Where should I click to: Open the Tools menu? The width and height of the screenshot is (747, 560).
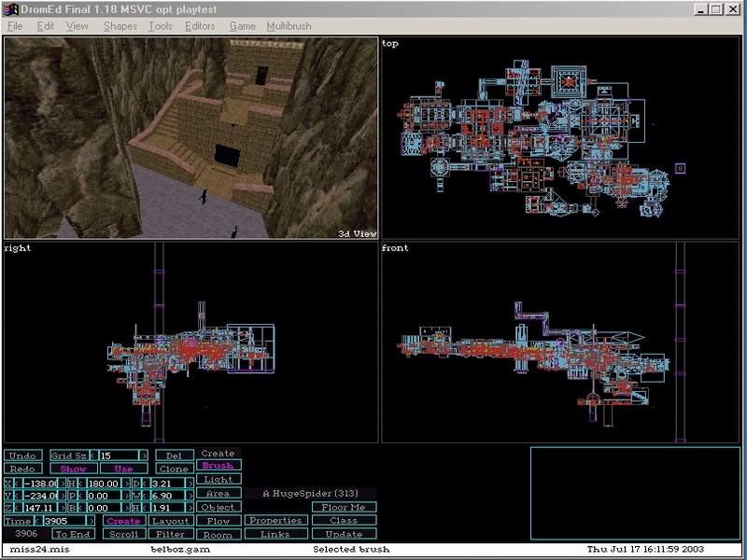pos(160,26)
